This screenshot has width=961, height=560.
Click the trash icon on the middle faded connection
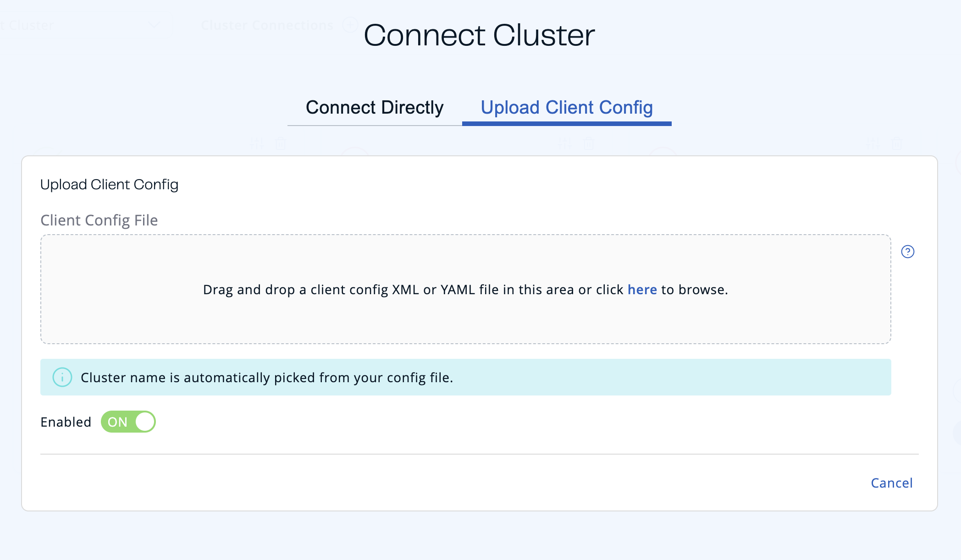tap(588, 143)
